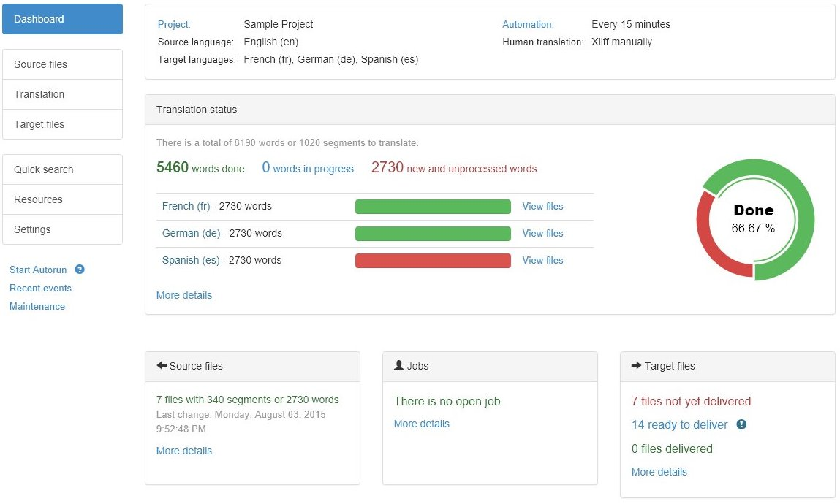
Task: Click the help icon beside Start Autorun
Action: coord(80,270)
